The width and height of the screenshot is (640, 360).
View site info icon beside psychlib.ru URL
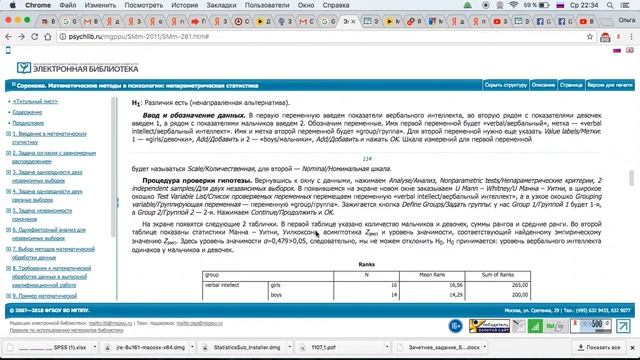(x=62, y=37)
